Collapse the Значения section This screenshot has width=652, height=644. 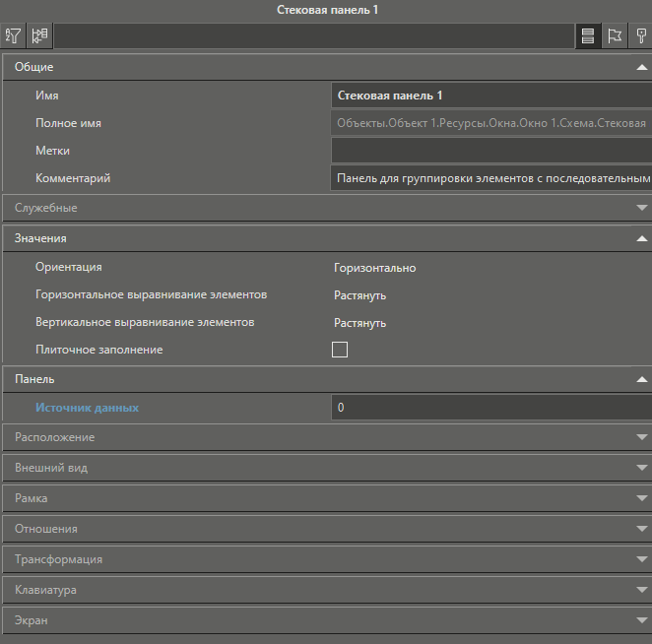point(641,238)
